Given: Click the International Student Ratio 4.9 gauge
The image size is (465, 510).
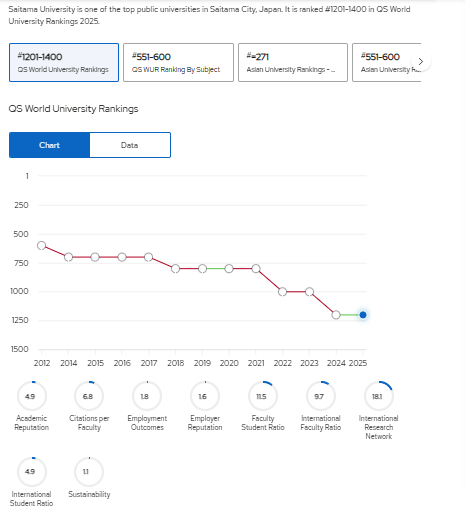Looking at the screenshot, I should pos(32,472).
